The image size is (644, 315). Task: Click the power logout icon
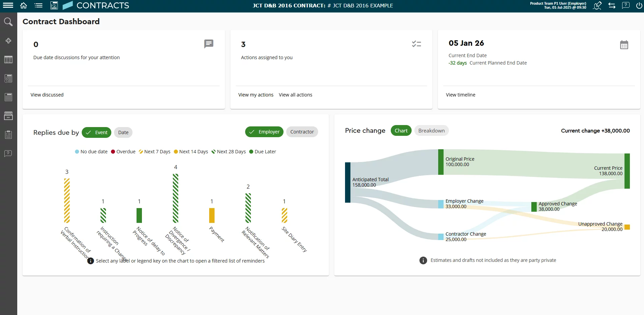639,5
